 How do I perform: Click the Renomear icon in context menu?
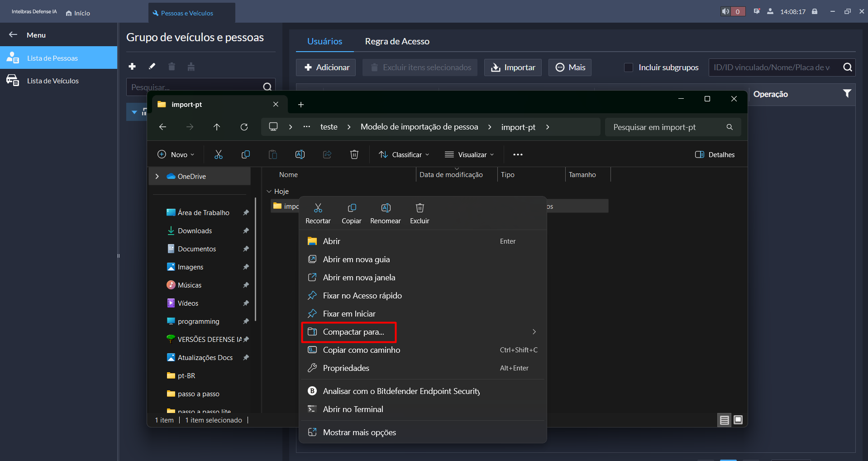[386, 208]
